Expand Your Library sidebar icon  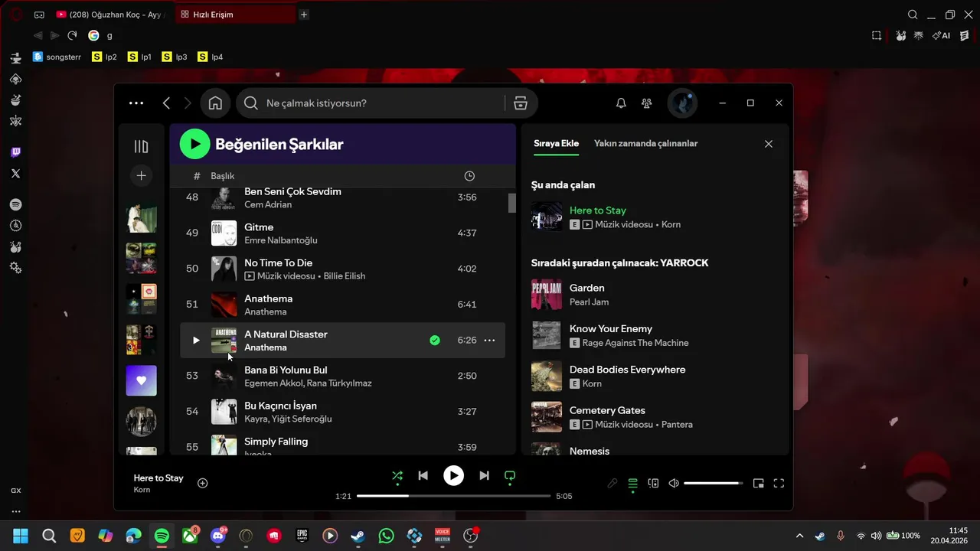(x=141, y=146)
